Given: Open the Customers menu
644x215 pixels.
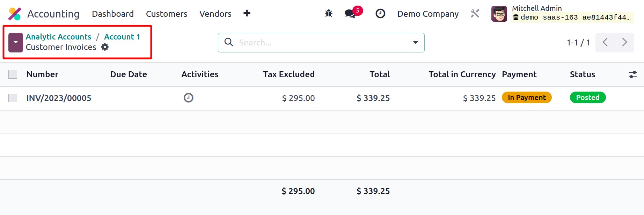Looking at the screenshot, I should coord(167,14).
